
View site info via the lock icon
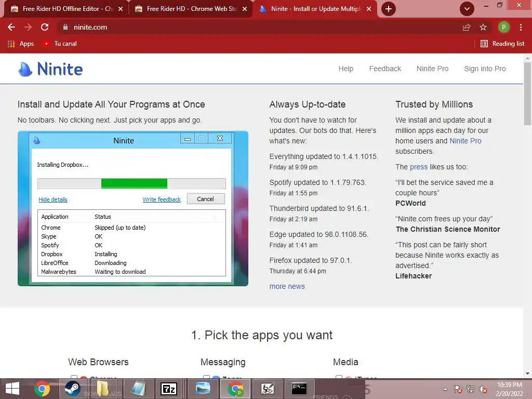(65, 27)
